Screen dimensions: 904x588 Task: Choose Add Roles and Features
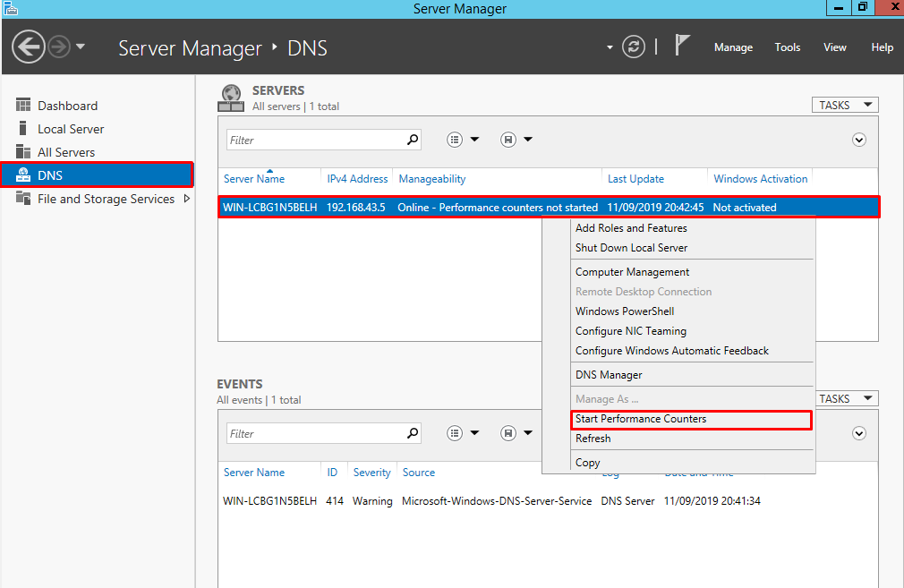pyautogui.click(x=631, y=227)
